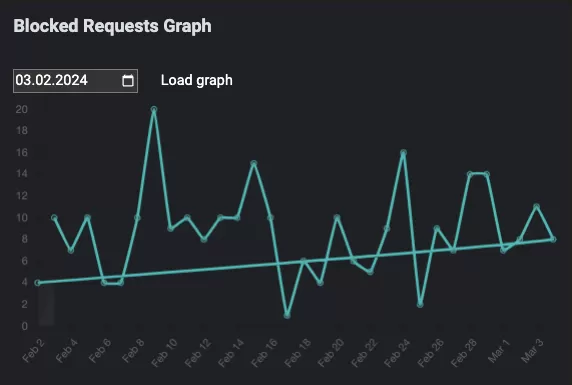Click the y-axis label 8
572x385 pixels.
click(x=24, y=239)
